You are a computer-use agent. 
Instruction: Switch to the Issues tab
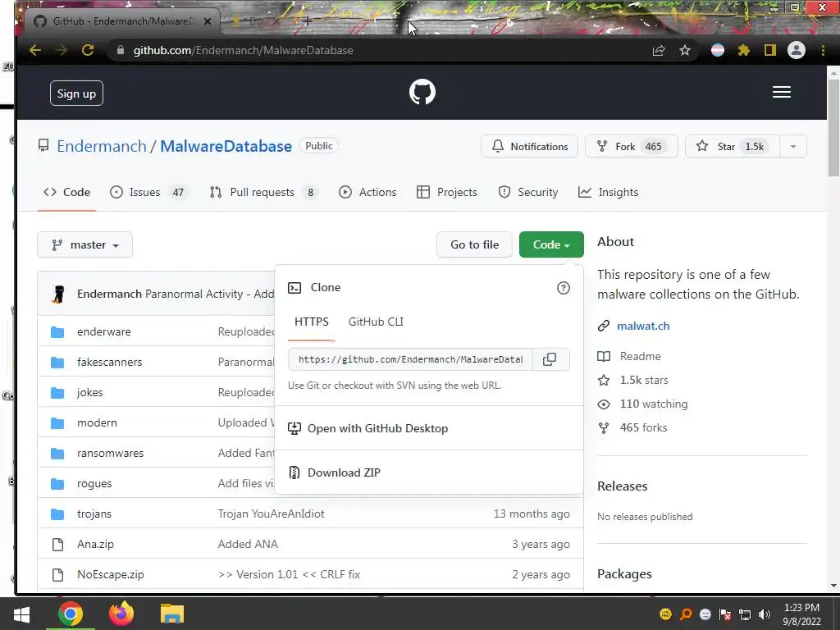(149, 192)
